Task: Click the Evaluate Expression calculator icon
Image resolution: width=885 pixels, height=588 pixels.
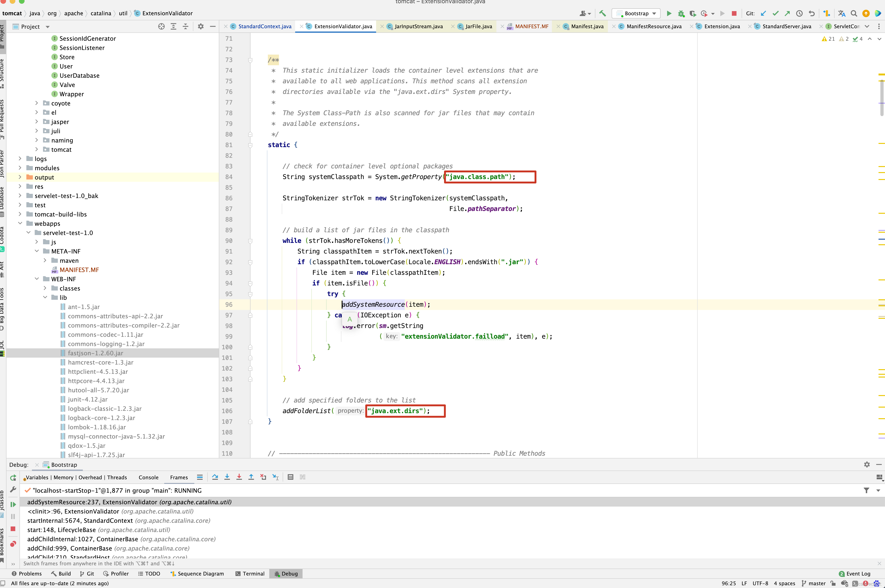Action: (290, 477)
